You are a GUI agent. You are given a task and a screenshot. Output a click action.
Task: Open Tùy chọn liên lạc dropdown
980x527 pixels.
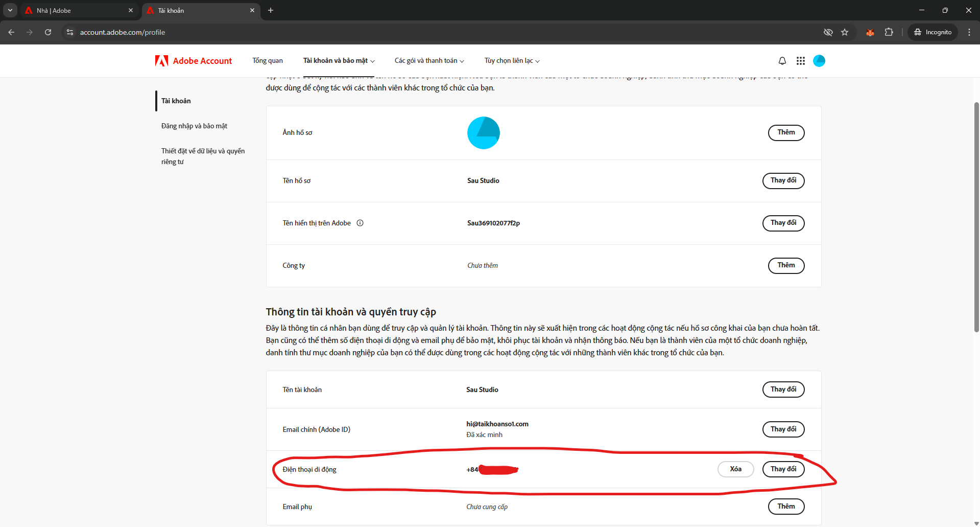[x=512, y=61]
